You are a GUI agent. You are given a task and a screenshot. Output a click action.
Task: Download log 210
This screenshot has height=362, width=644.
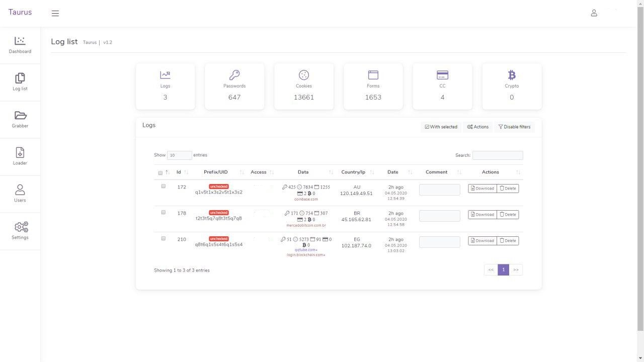(x=482, y=241)
